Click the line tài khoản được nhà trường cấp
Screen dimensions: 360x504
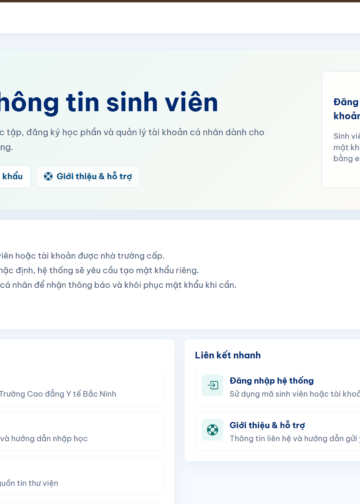point(82,256)
